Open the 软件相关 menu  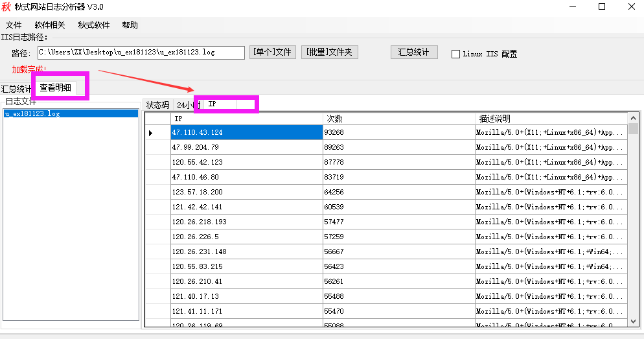(50, 25)
